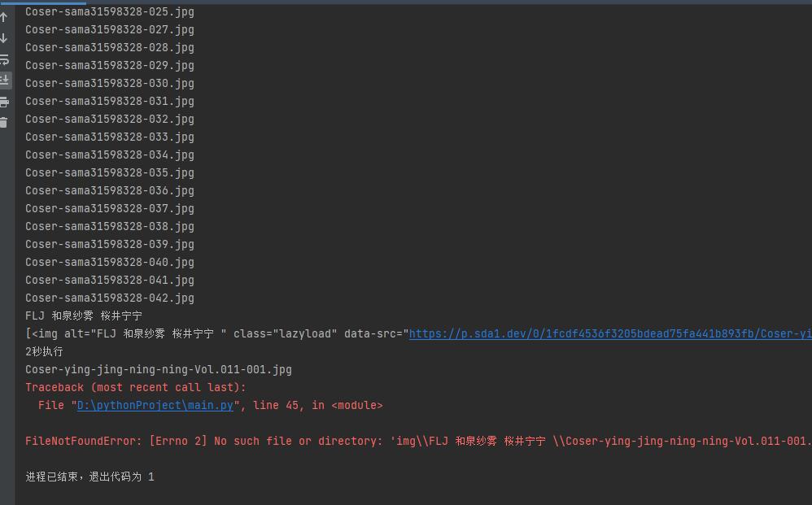Click the Coser-sama31598328-025.jpg output line
Image resolution: width=812 pixels, height=505 pixels.
[109, 11]
